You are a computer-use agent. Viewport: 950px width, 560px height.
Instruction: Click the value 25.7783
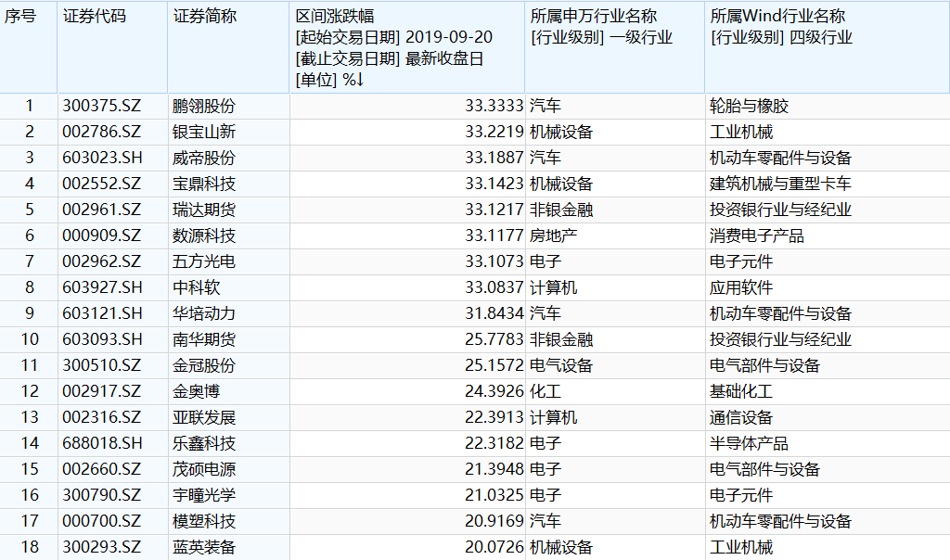pos(494,339)
